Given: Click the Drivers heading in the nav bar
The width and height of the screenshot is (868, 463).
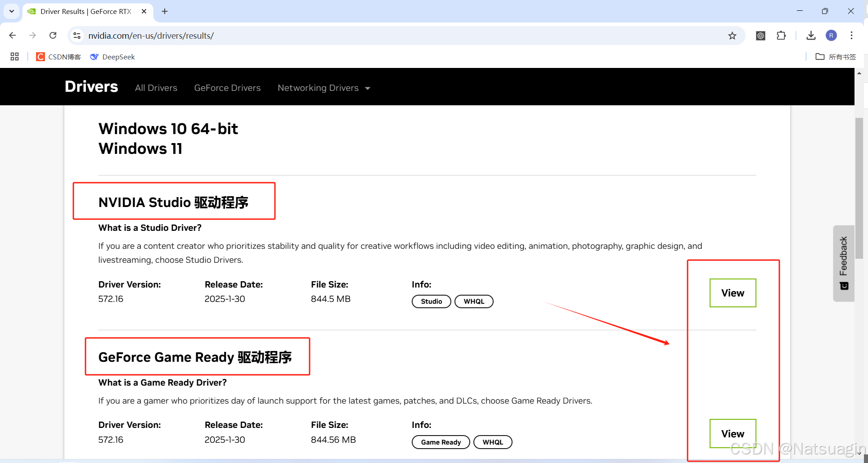Looking at the screenshot, I should (91, 86).
